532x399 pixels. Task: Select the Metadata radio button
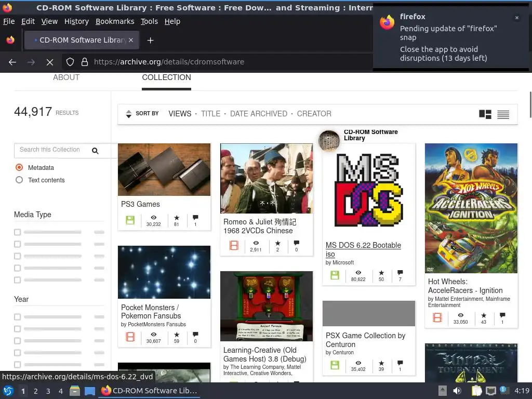click(19, 167)
